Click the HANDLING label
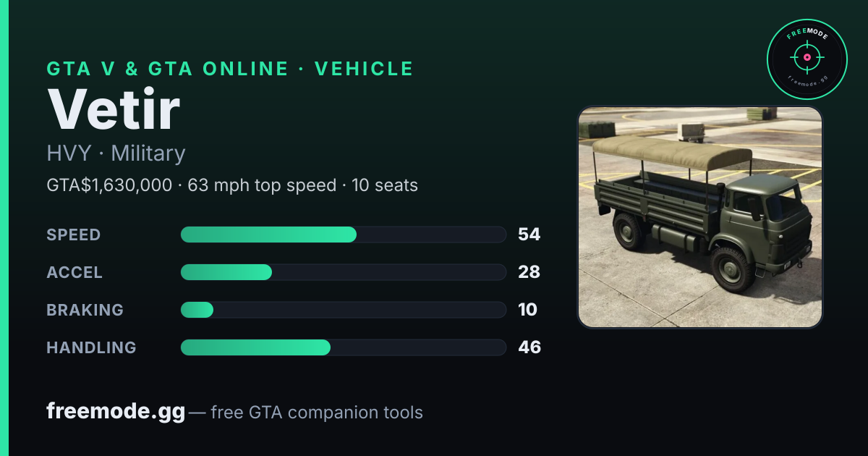 point(92,347)
